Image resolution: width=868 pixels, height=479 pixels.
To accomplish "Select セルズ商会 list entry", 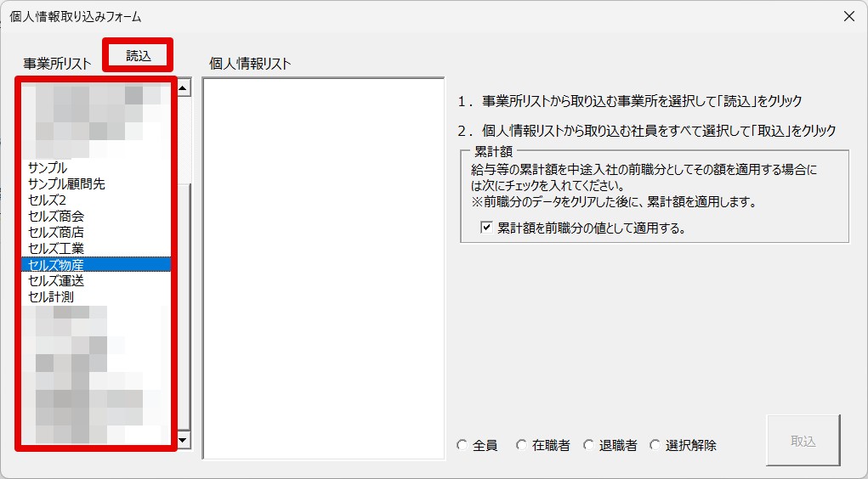I will pos(56,217).
